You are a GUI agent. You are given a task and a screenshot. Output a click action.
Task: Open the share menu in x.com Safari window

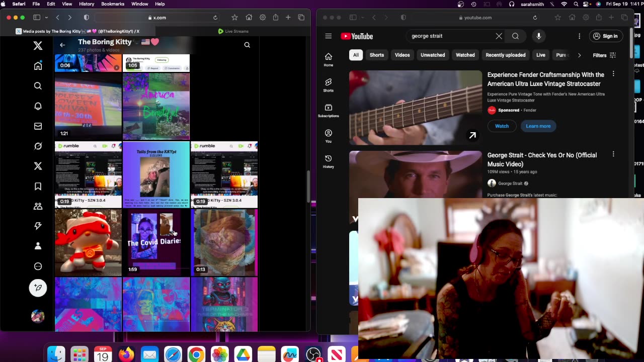pos(276,18)
